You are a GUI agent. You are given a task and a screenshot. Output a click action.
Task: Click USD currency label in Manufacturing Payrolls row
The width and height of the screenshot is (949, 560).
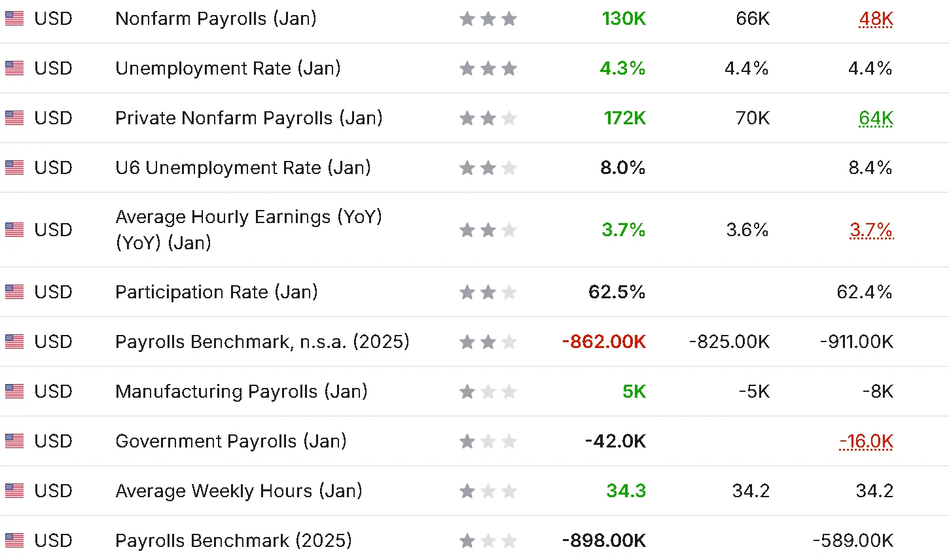(x=53, y=391)
